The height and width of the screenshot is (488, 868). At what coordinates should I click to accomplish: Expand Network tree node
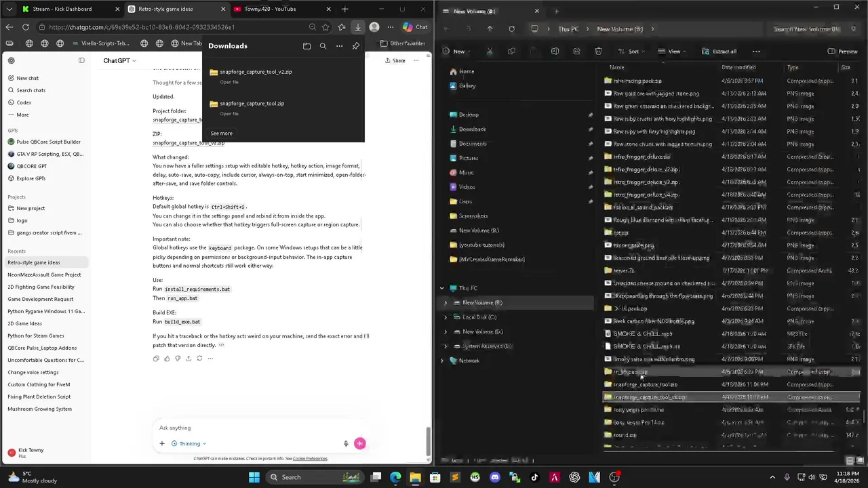(x=442, y=361)
